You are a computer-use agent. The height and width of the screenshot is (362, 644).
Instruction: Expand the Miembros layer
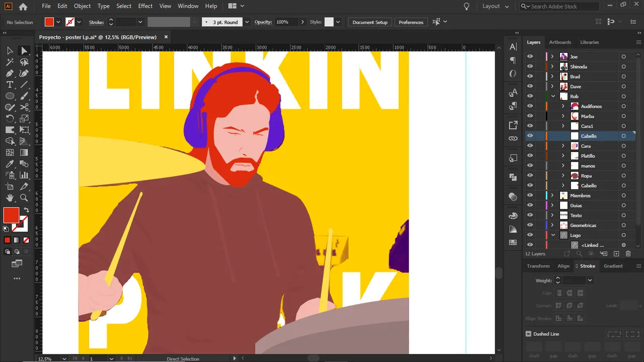tap(552, 195)
